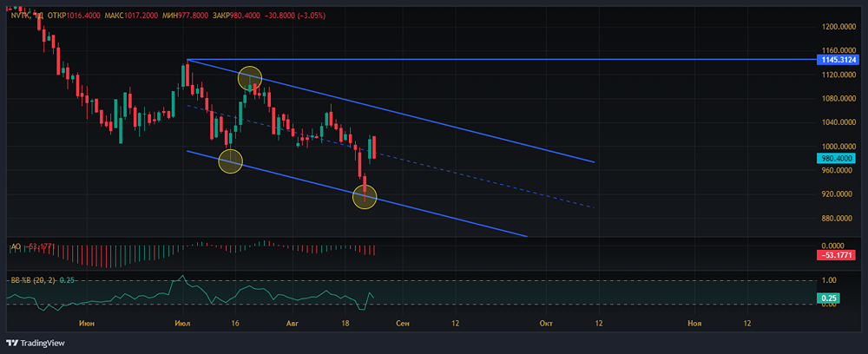Click the МАКС 1017.2000 high value

point(131,16)
